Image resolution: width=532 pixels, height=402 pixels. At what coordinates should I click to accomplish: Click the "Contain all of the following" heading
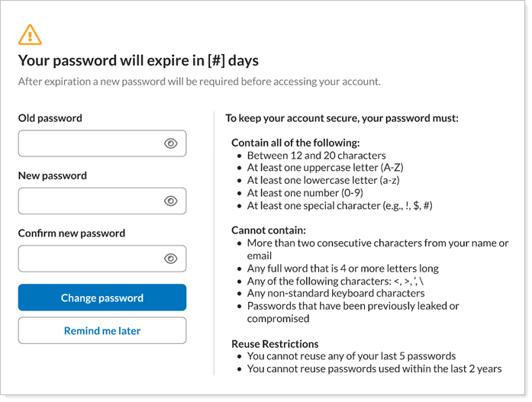point(295,143)
